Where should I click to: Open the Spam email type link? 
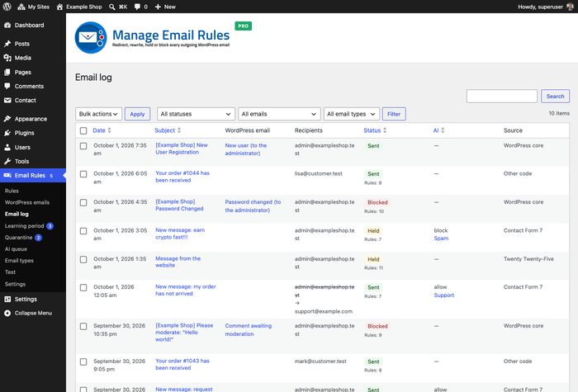(x=441, y=239)
